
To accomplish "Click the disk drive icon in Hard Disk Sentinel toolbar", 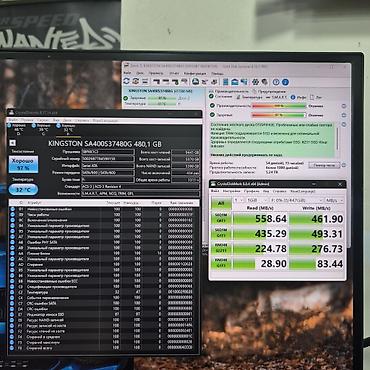I will click(x=195, y=81).
